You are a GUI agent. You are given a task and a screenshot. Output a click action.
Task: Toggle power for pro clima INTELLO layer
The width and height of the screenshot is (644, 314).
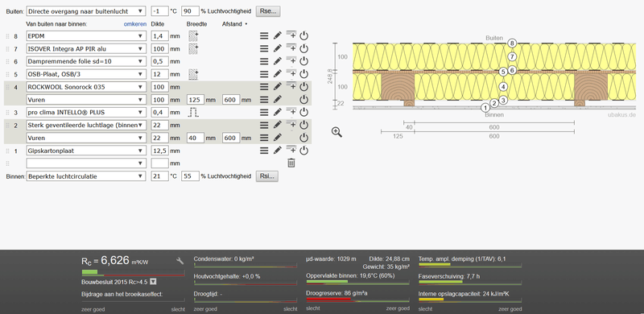click(303, 112)
